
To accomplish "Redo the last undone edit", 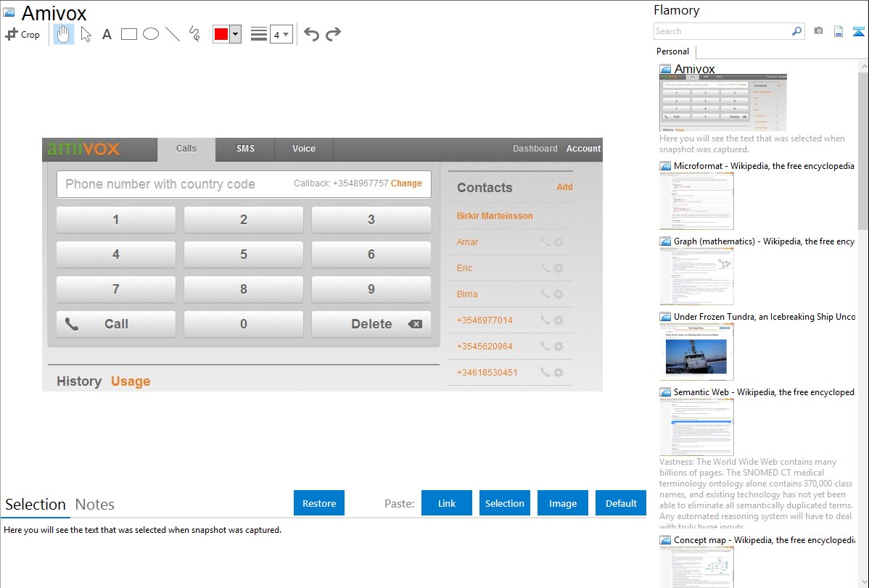I will click(x=333, y=34).
